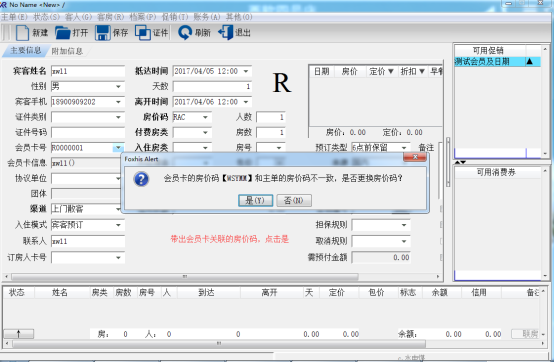Expand the 离开时间 date dropdown
The image size is (554, 362).
pyautogui.click(x=246, y=102)
